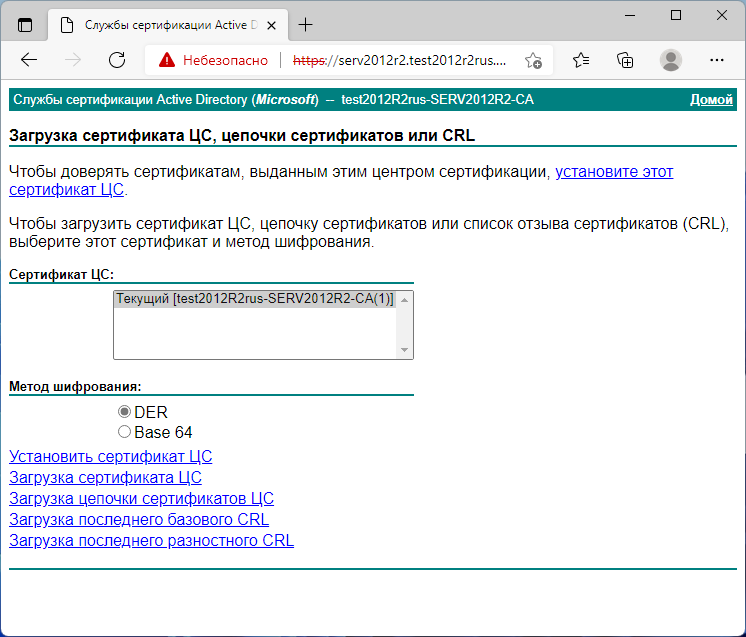746x637 pixels.
Task: Click the Загрузка сертификата ЦС link
Action: pos(105,477)
